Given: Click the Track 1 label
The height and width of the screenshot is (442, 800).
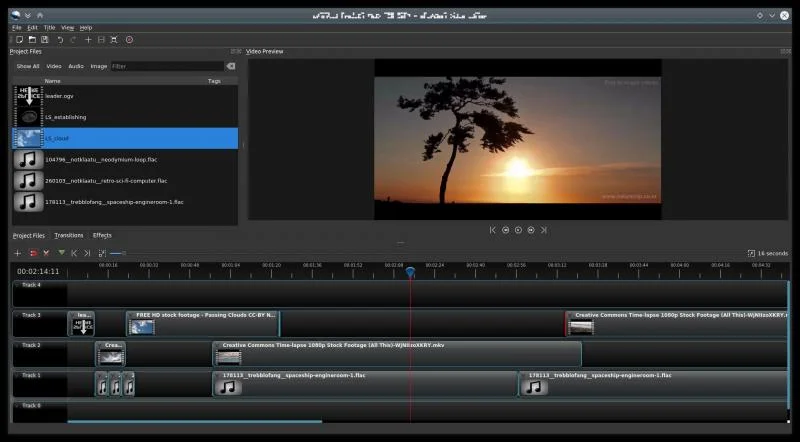Looking at the screenshot, I should click(x=31, y=376).
